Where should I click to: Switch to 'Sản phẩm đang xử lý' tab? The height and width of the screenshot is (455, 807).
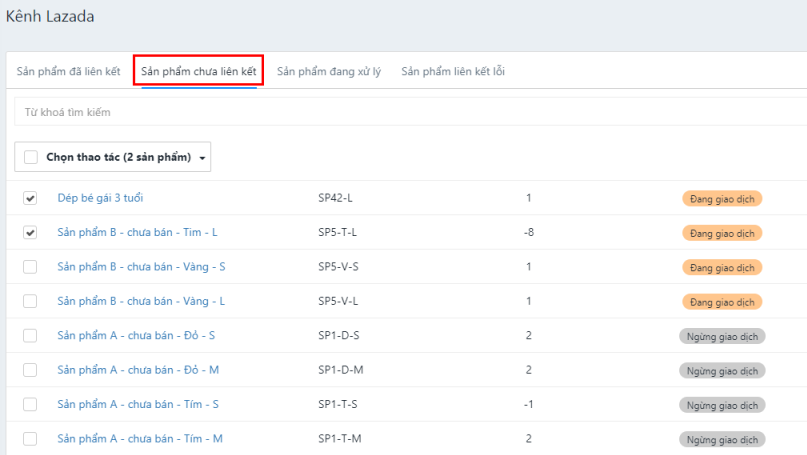pos(329,71)
